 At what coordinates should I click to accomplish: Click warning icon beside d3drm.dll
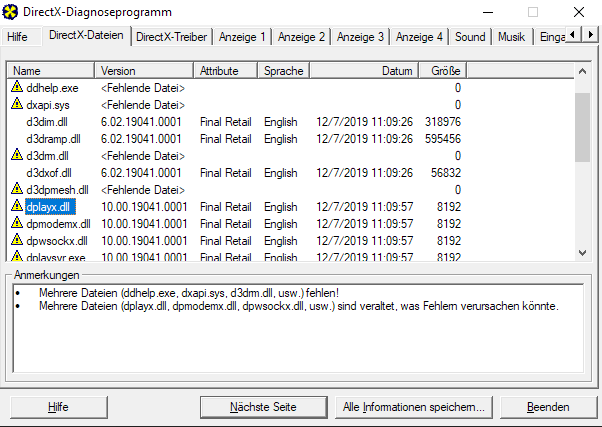[x=17, y=155]
